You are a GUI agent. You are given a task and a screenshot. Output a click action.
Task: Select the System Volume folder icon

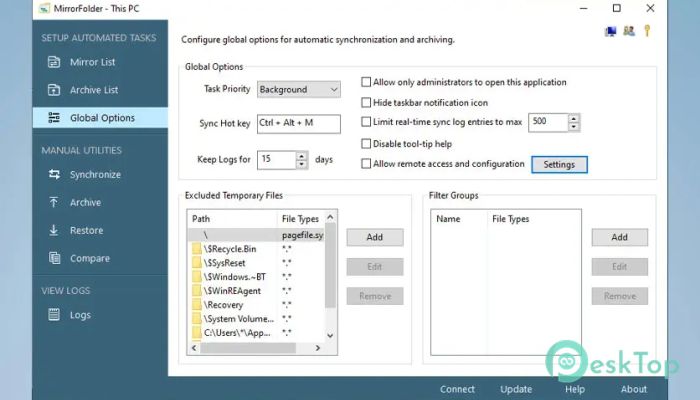[196, 319]
